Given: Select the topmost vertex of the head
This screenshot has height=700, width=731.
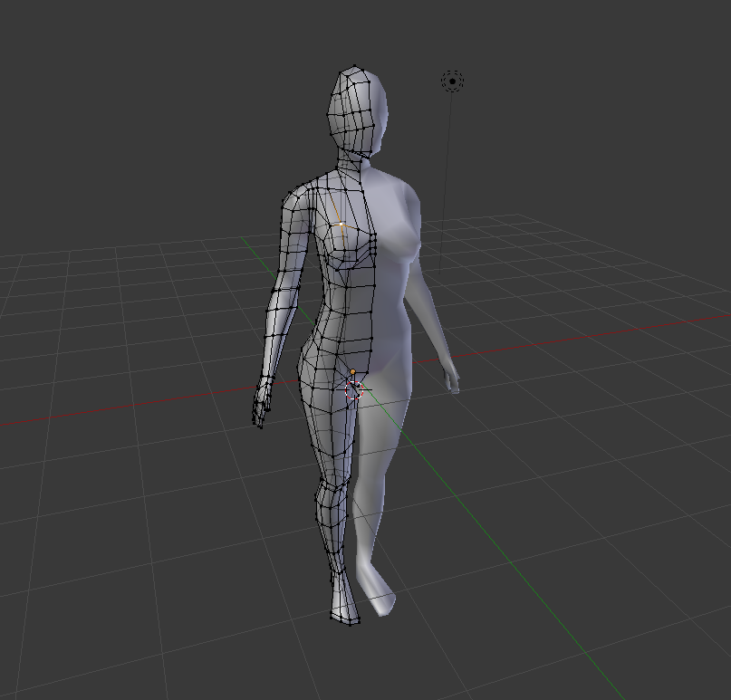Looking at the screenshot, I should (355, 67).
